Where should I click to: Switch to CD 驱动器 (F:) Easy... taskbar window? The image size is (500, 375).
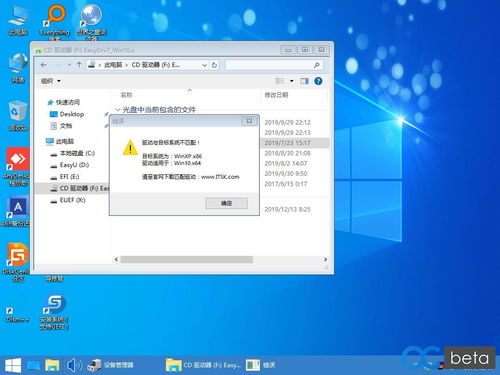203,365
